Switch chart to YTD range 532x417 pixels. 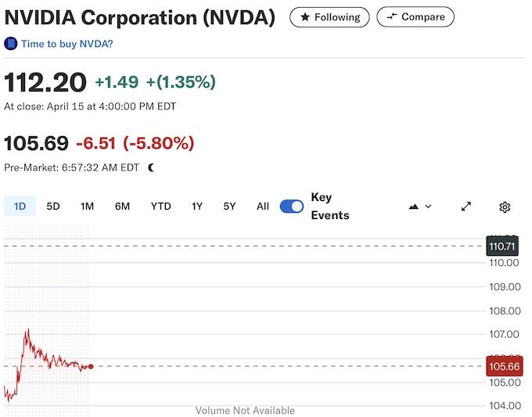(x=160, y=207)
